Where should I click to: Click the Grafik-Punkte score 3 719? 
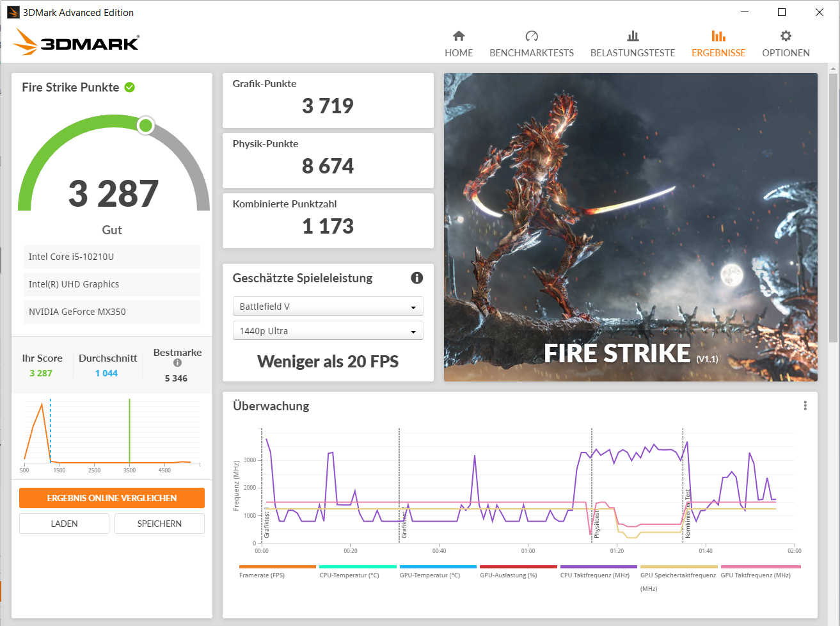coord(328,106)
